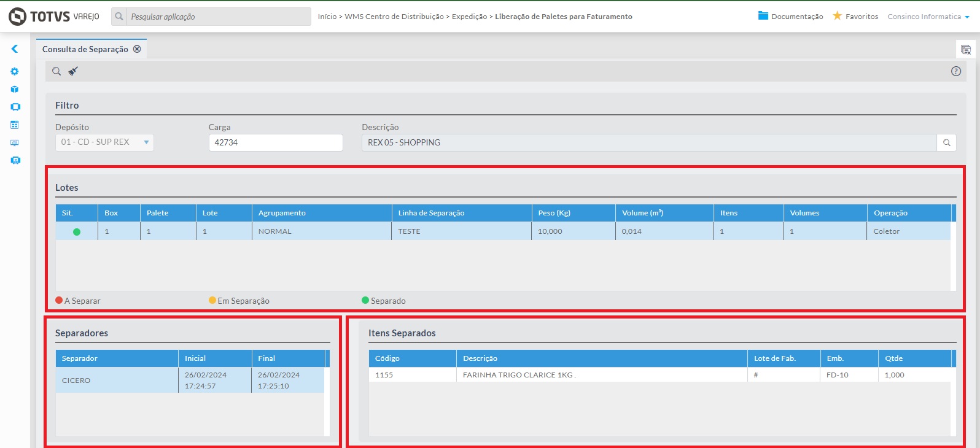Click the magnifier search icon in the toolbar
This screenshot has width=980, height=448.
coord(56,71)
